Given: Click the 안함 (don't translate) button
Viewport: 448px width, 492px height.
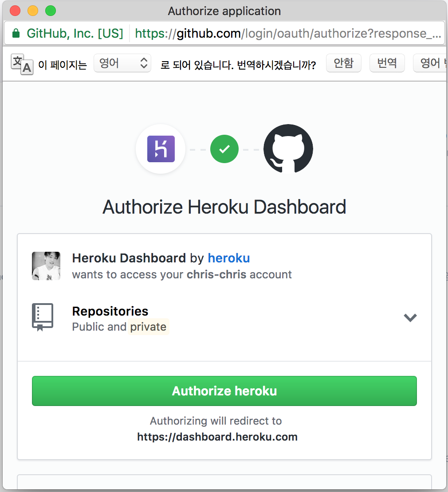Looking at the screenshot, I should click(343, 63).
